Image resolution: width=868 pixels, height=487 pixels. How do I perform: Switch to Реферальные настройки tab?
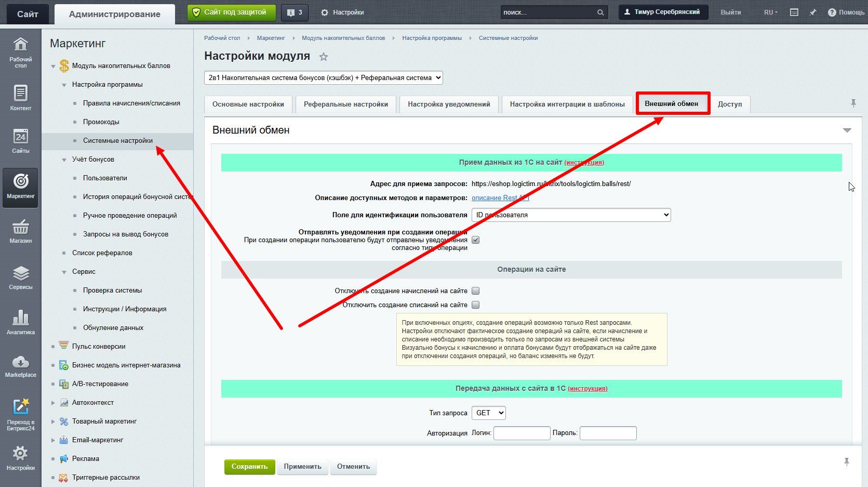coord(346,104)
